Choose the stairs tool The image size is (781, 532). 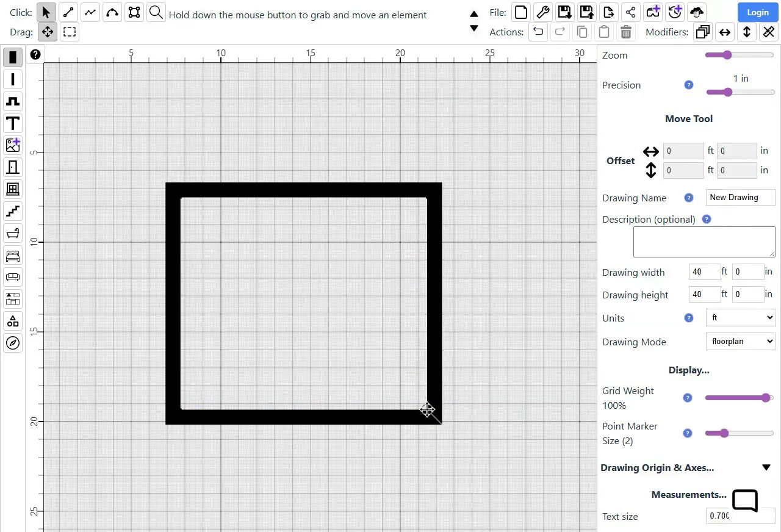(x=13, y=211)
